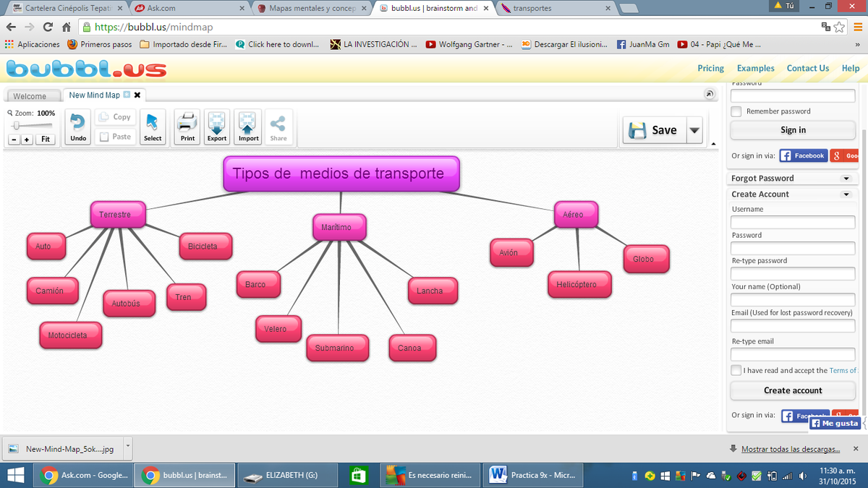Click the Username input field
Viewport: 868px width, 488px height.
point(793,222)
